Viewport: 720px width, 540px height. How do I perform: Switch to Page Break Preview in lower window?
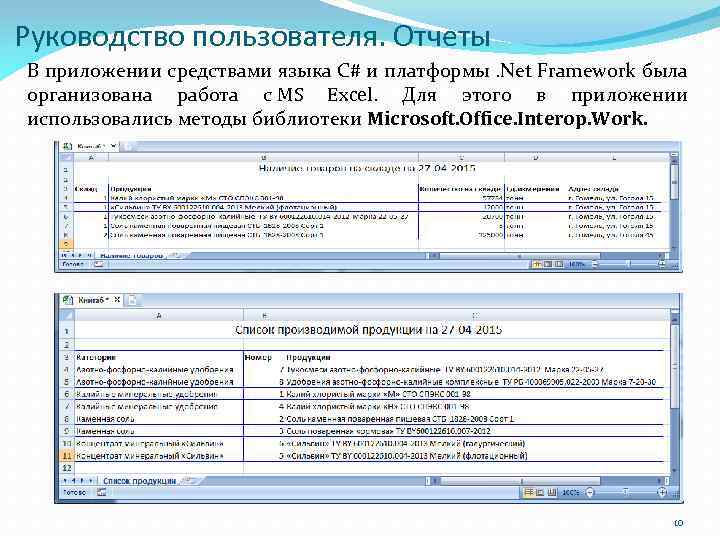pyautogui.click(x=551, y=493)
